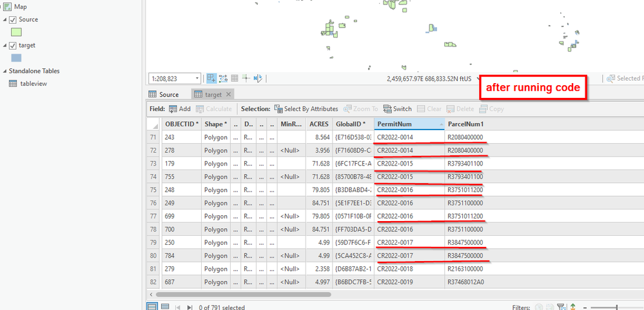Screen dimensions: 644x310
Task: Select the Map item in Contents
Action: pyautogui.click(x=21, y=6)
